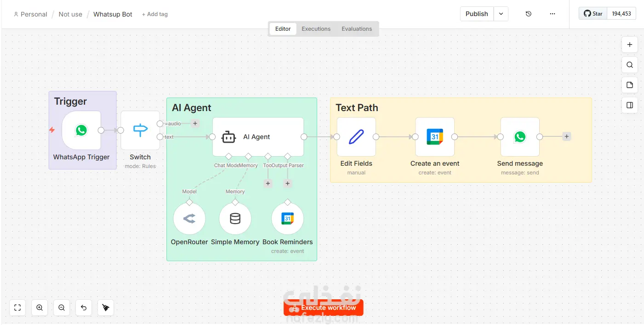Screen dimensions: 644x325
Task: Open the Simple Memory node
Action: click(x=235, y=219)
